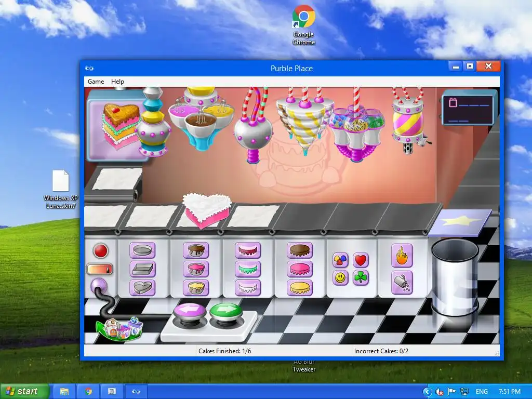
Task: Click the metal trash can
Action: point(455,277)
